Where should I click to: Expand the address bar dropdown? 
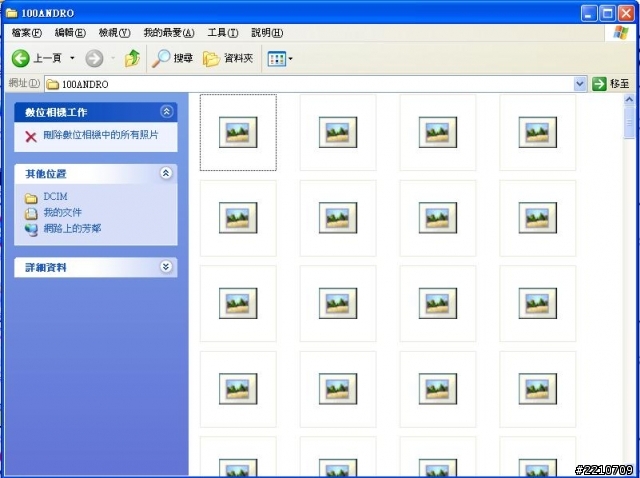coord(580,84)
